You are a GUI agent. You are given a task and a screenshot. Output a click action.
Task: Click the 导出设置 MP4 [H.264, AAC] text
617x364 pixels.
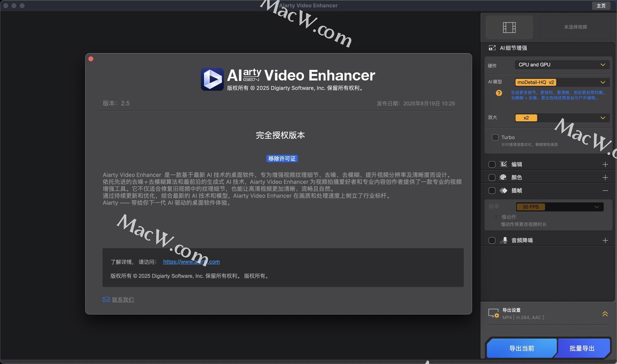(523, 314)
